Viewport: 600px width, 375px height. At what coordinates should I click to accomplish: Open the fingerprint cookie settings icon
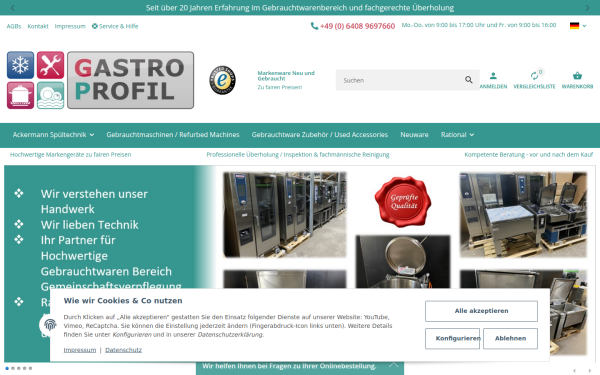(x=50, y=325)
